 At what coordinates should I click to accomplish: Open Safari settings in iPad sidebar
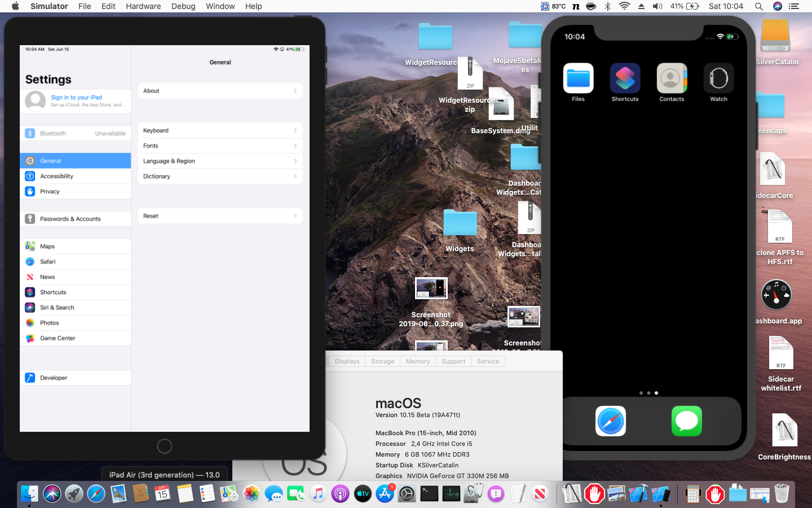point(76,262)
